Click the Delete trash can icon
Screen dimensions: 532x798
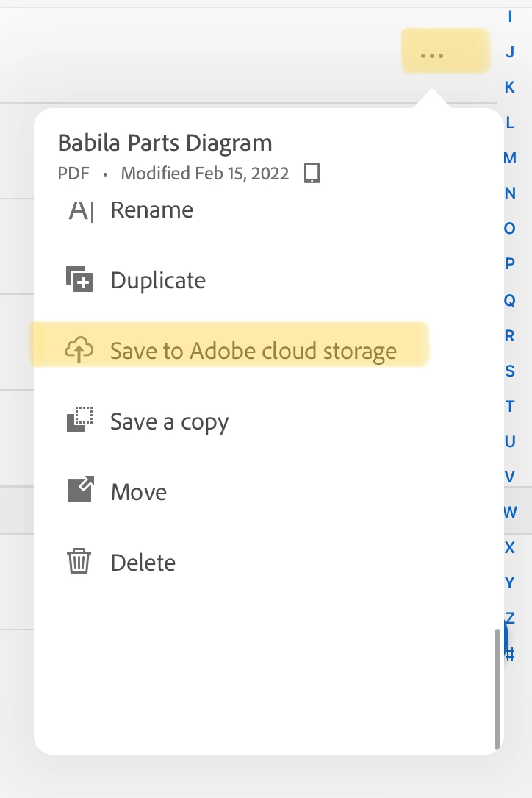[x=79, y=562]
